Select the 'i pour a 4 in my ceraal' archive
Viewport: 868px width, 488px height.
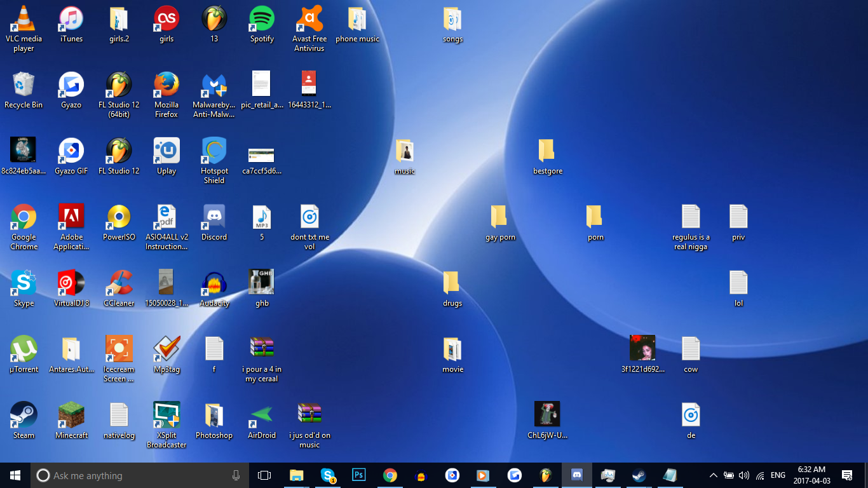(x=262, y=359)
